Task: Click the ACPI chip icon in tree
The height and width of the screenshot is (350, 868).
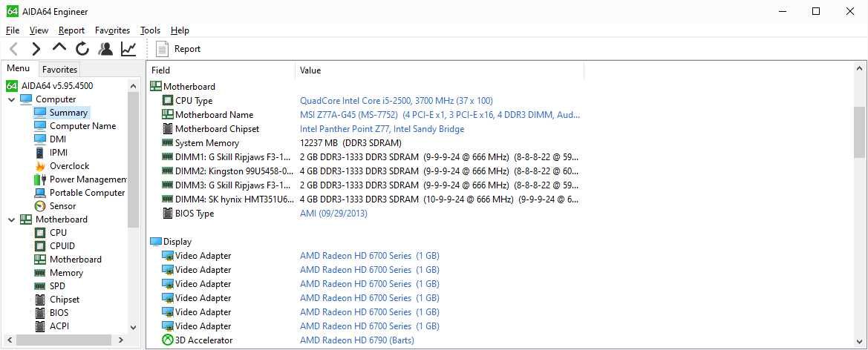Action: [40, 326]
